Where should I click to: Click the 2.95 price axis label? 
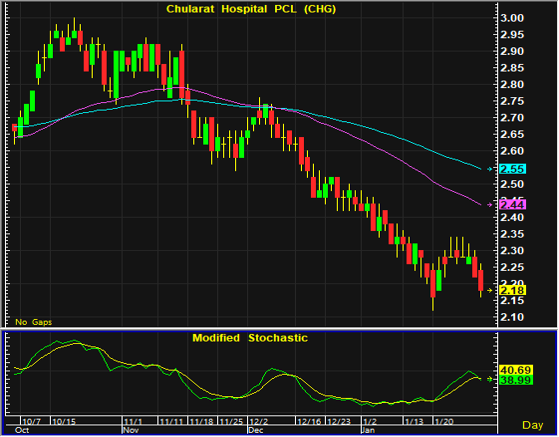[512, 35]
